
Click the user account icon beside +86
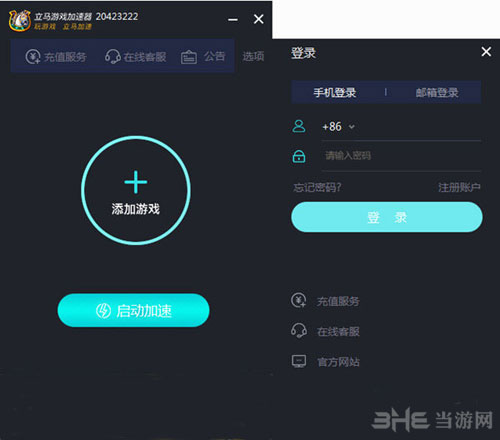point(299,126)
